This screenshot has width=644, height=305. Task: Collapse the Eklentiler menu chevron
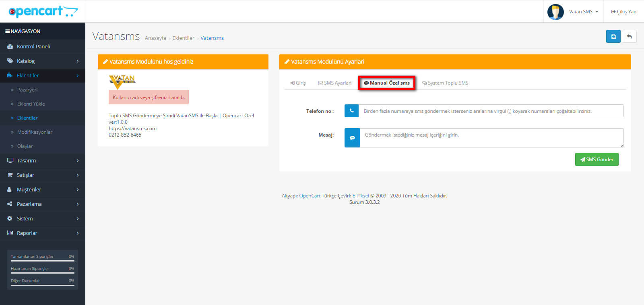(x=78, y=76)
